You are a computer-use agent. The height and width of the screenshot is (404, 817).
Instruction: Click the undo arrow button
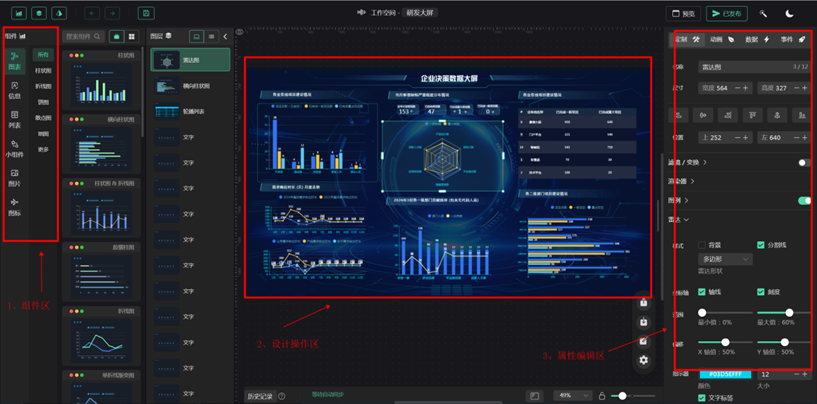(92, 14)
